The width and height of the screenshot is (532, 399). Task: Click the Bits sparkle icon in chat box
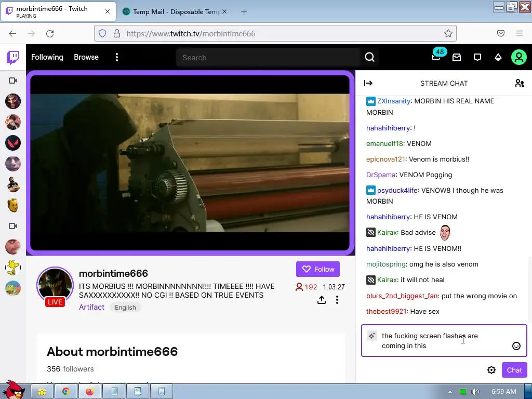372,336
